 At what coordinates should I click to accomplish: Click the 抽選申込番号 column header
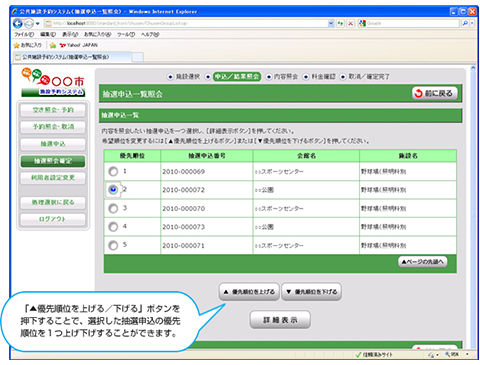tap(207, 156)
